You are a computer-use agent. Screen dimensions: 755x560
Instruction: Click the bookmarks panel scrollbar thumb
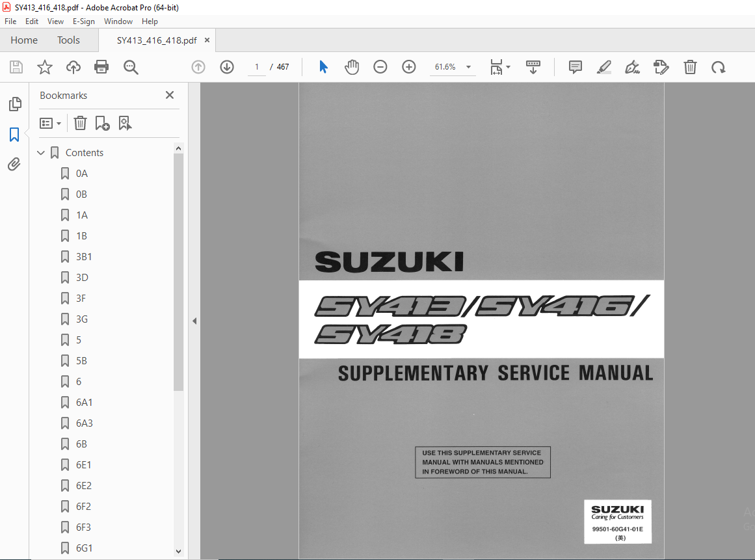coord(179,272)
